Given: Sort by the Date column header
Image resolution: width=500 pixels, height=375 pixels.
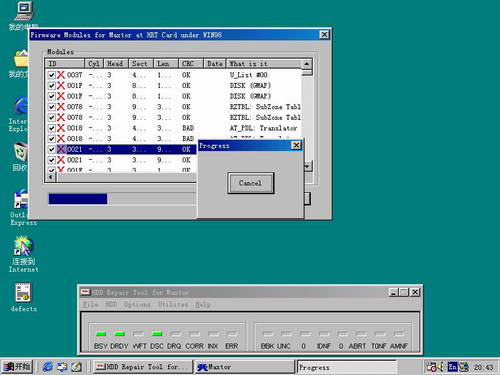Looking at the screenshot, I should pyautogui.click(x=215, y=64).
